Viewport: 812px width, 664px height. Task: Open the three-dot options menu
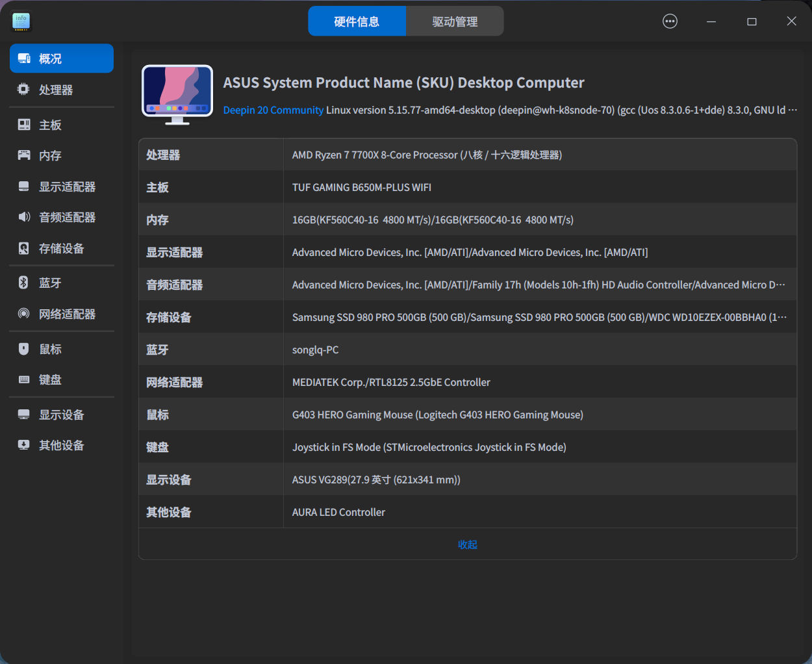point(670,21)
